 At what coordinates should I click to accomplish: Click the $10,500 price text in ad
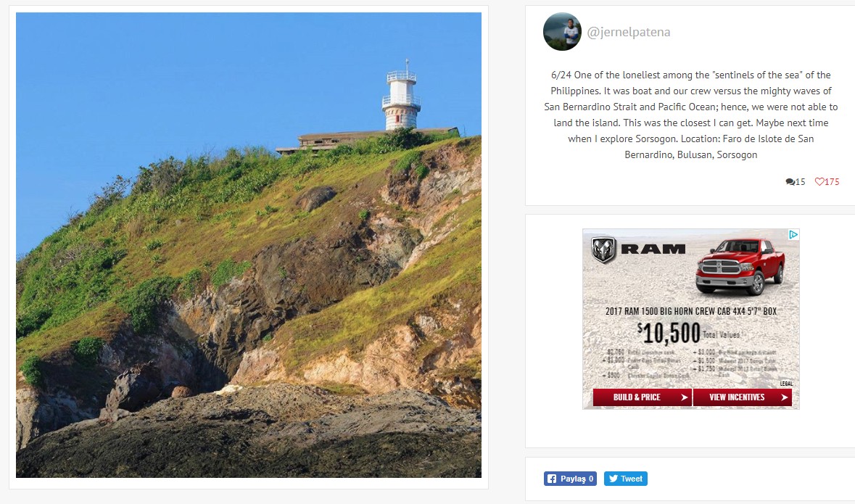669,333
